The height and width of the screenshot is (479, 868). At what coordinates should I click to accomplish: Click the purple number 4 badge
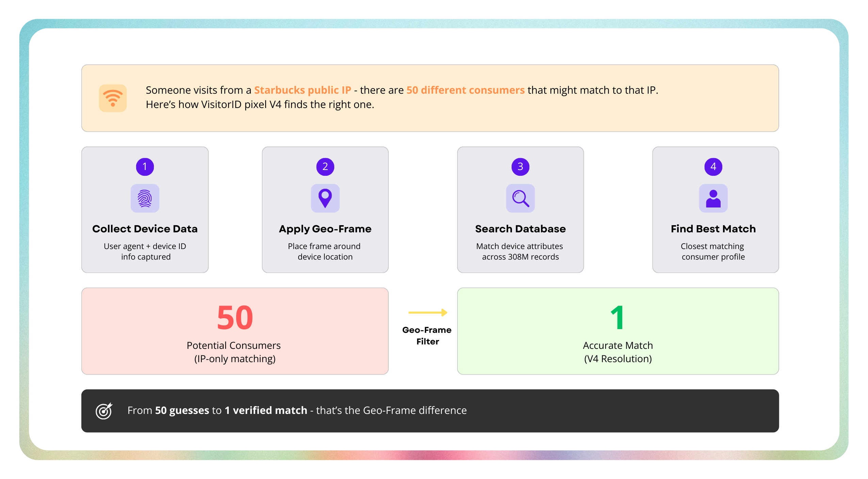tap(713, 167)
